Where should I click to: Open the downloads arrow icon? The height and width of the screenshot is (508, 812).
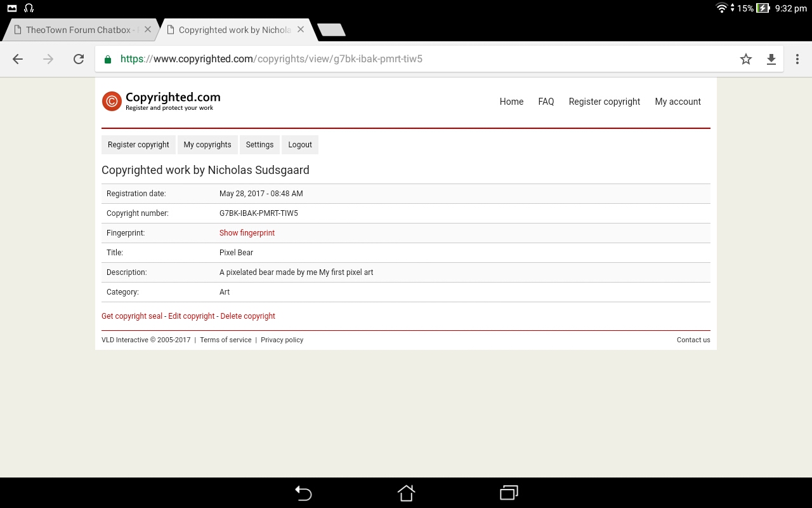[771, 59]
